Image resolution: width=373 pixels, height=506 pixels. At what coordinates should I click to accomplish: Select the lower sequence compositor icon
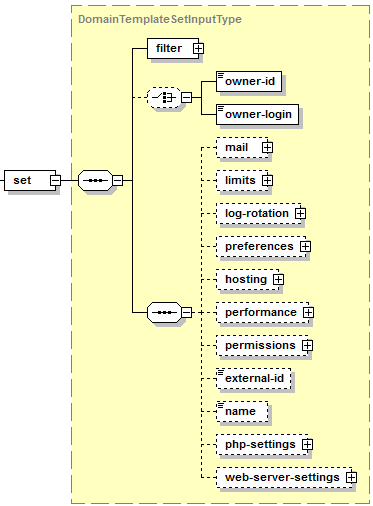[164, 313]
